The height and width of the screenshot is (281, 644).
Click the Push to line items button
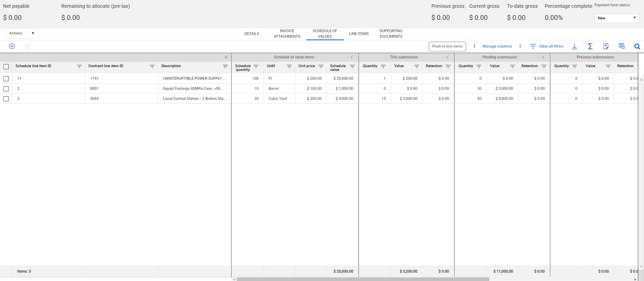point(447,46)
